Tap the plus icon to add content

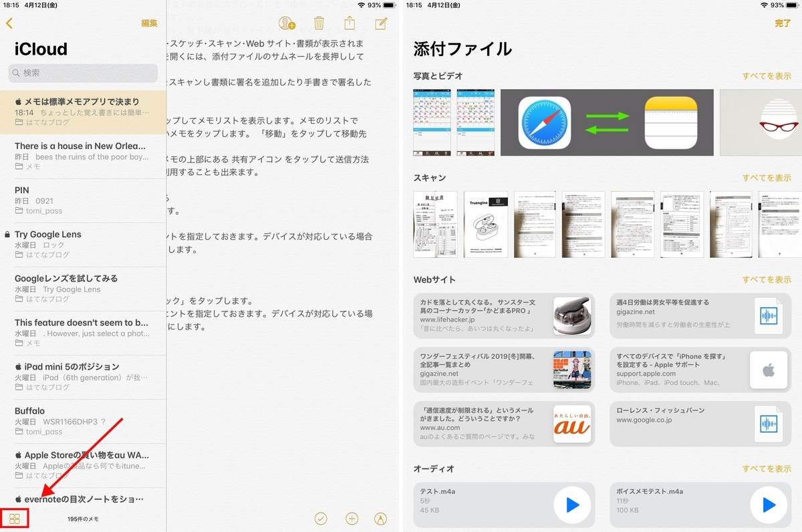coord(352,518)
